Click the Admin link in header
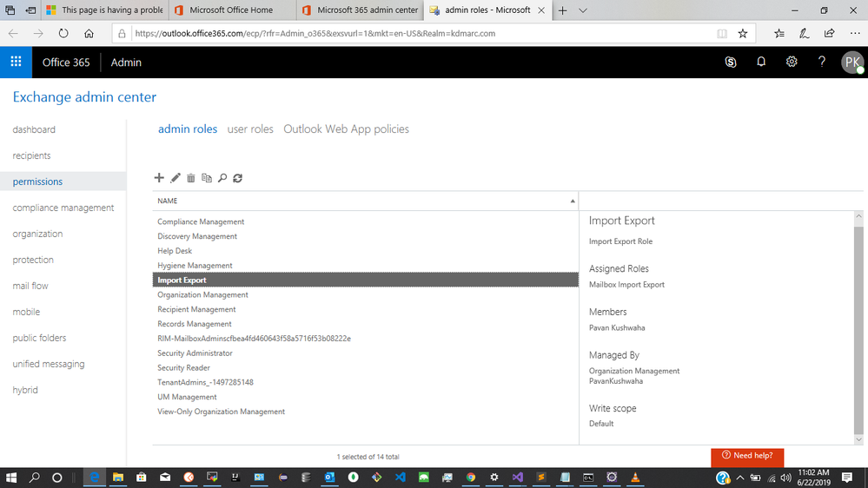This screenshot has width=868, height=488. click(x=126, y=63)
